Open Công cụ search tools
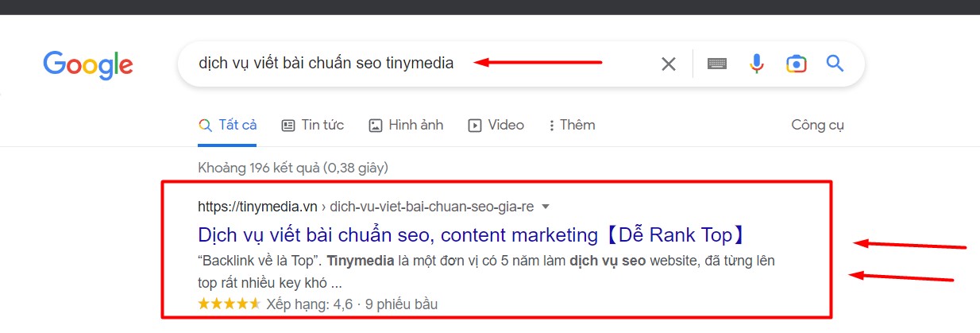This screenshot has height=333, width=980. (817, 126)
